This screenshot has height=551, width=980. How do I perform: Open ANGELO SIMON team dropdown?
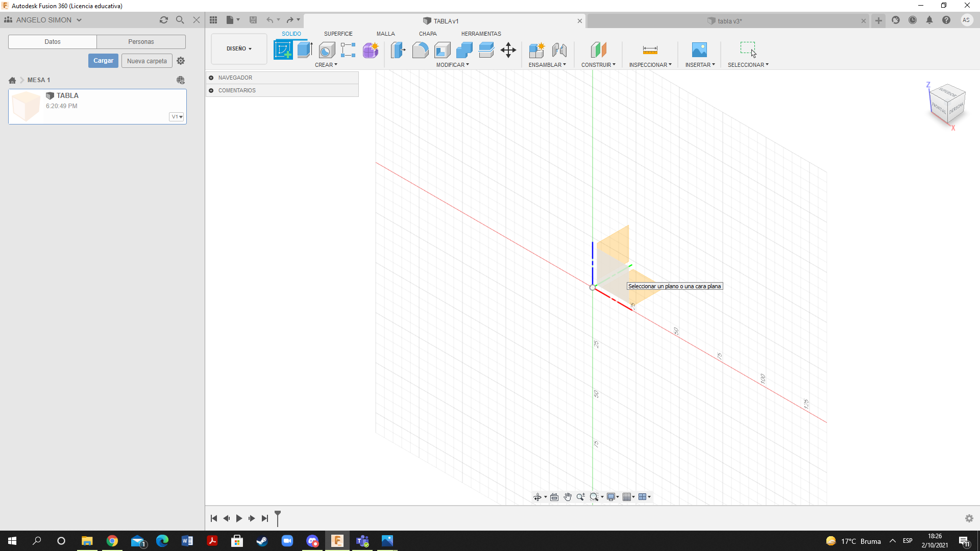[x=43, y=20]
